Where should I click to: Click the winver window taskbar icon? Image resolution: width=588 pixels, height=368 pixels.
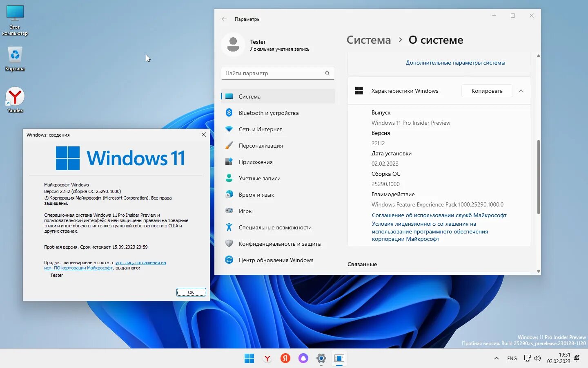[x=339, y=359]
